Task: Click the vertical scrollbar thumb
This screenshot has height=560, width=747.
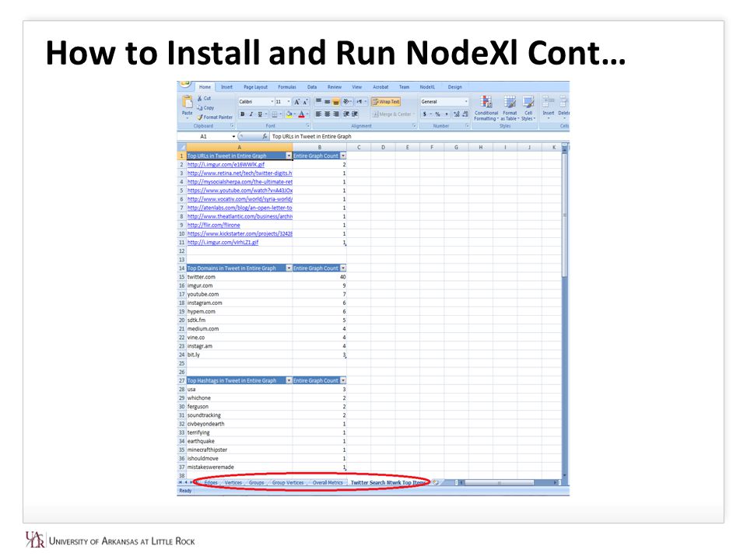Action: click(565, 215)
